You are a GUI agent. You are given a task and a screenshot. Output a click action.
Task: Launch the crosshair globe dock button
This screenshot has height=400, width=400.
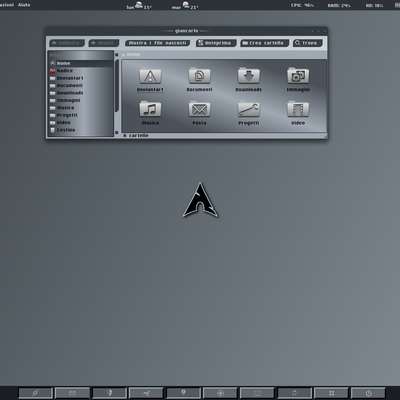tap(220, 393)
